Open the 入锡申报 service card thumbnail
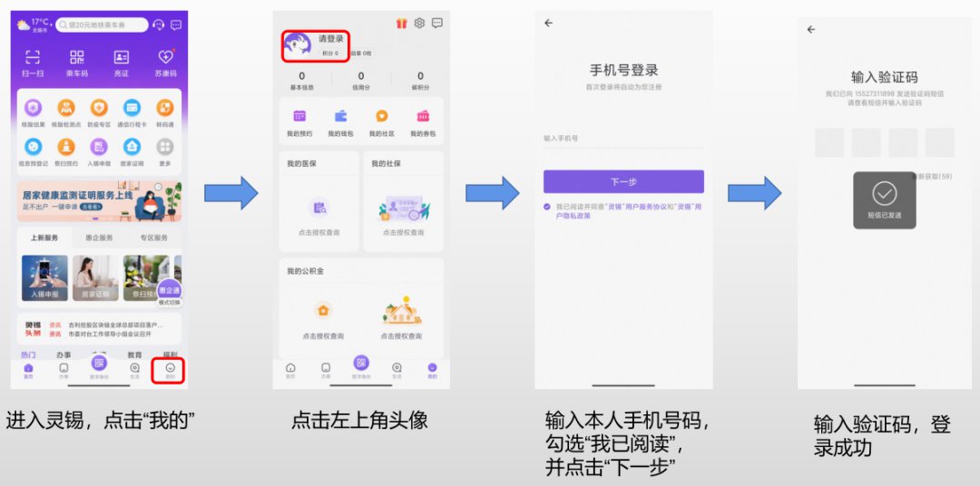Viewport: 980px width, 486px height. coord(44,278)
